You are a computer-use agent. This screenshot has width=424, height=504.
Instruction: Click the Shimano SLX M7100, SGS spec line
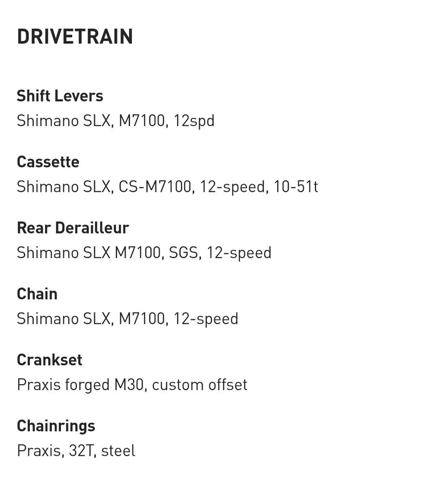[x=144, y=253]
